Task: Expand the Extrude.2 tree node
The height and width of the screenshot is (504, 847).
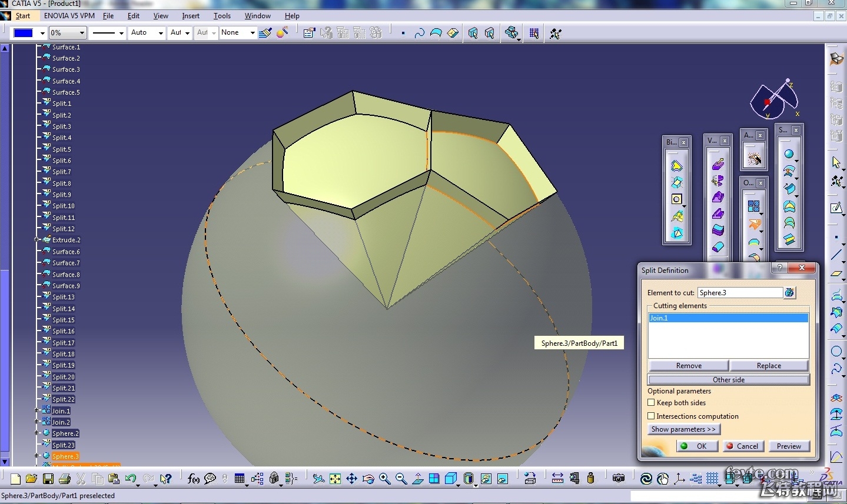Action: [x=36, y=240]
